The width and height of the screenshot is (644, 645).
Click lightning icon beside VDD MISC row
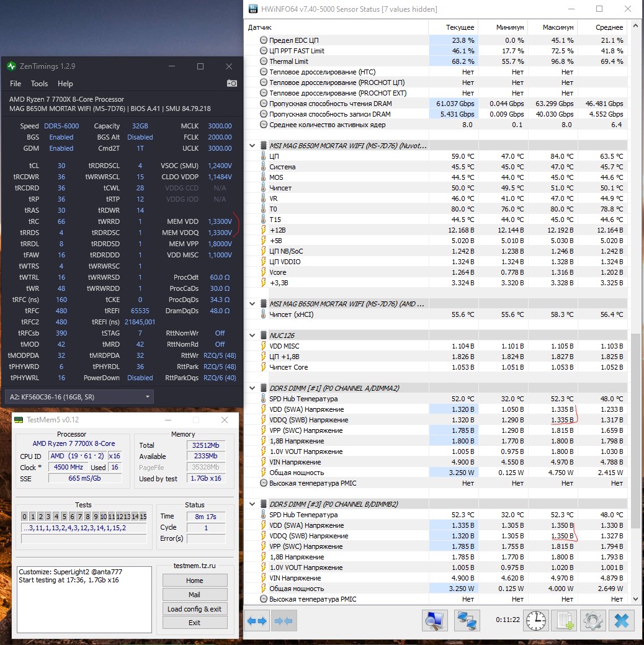coord(263,346)
